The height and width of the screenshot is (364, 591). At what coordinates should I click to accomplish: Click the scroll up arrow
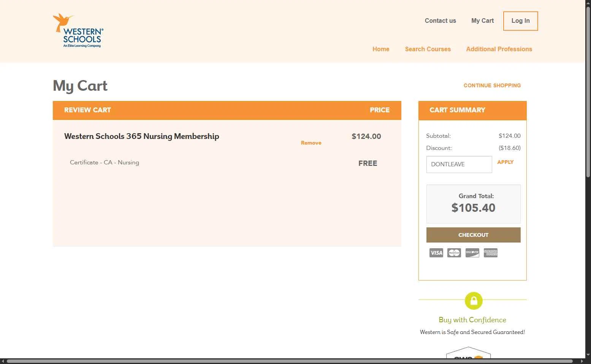(x=588, y=3)
